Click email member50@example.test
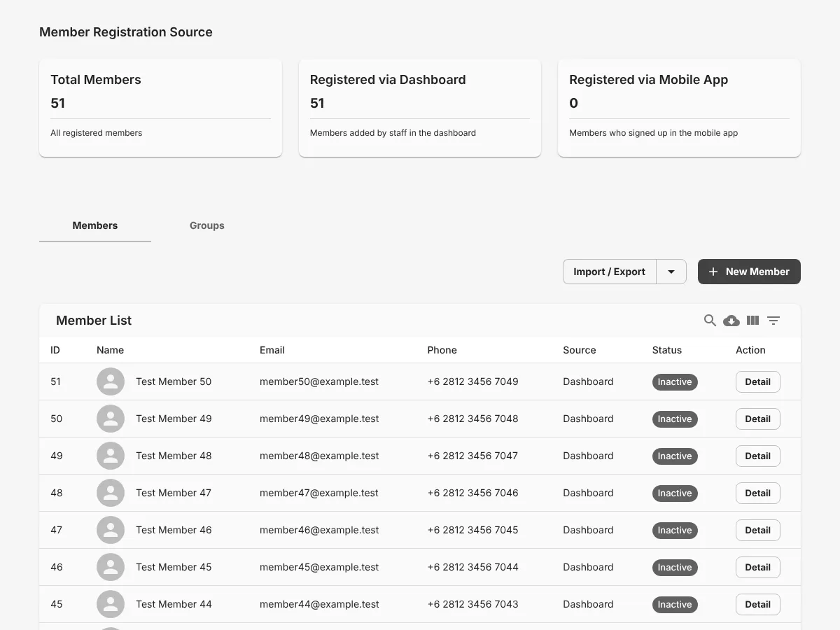The image size is (840, 630). coord(319,381)
